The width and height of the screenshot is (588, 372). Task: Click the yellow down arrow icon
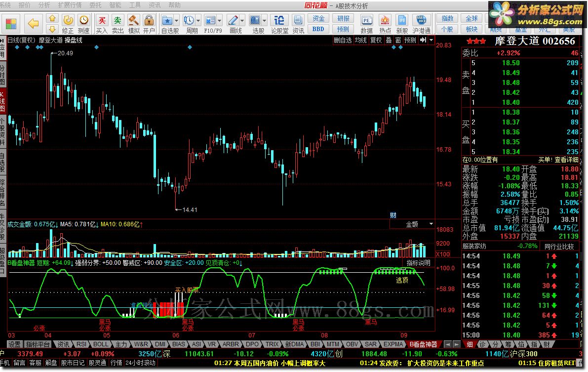click(x=52, y=29)
